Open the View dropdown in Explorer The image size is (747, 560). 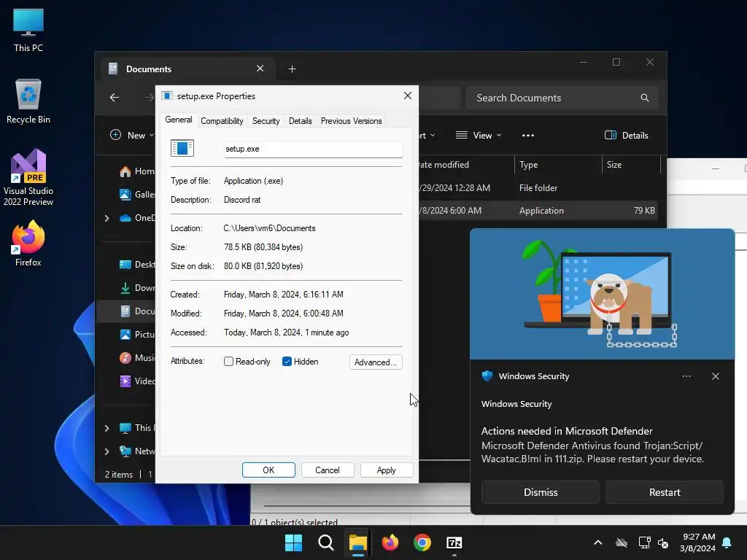[479, 135]
